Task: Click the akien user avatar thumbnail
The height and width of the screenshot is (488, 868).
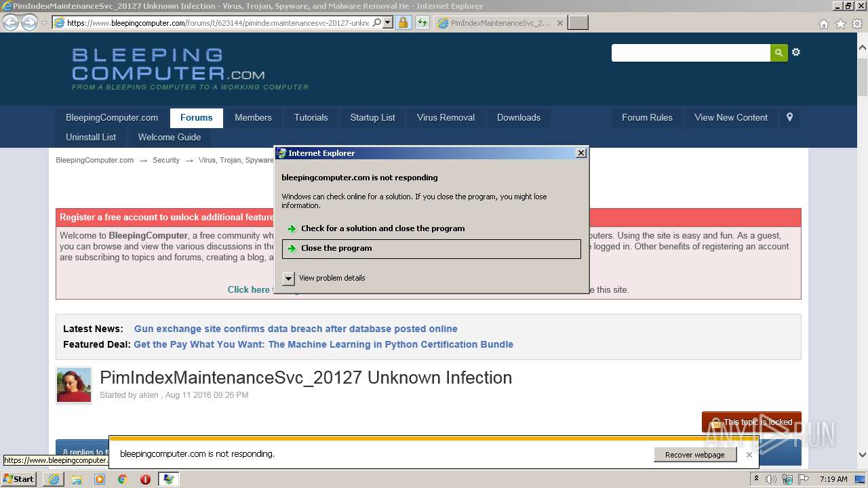Action: [x=74, y=385]
